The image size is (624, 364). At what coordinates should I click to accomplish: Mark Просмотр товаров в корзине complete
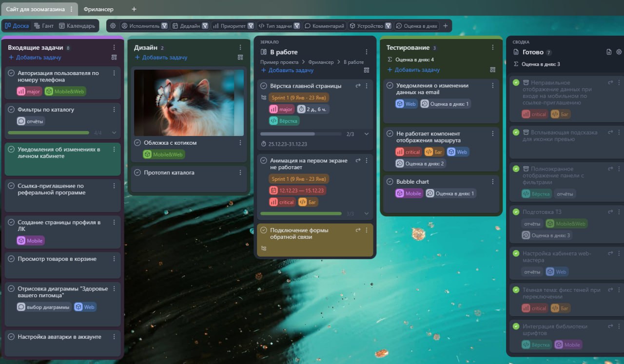(x=11, y=259)
